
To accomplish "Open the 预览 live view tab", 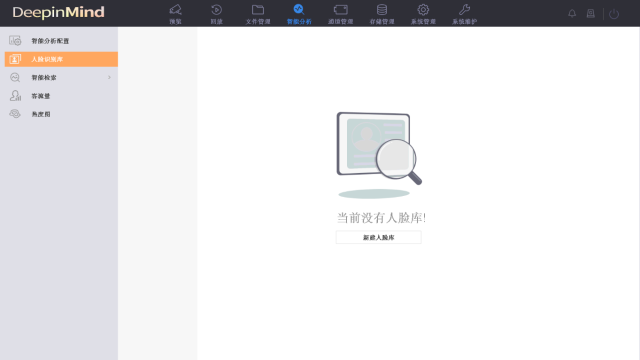I will pos(176,14).
